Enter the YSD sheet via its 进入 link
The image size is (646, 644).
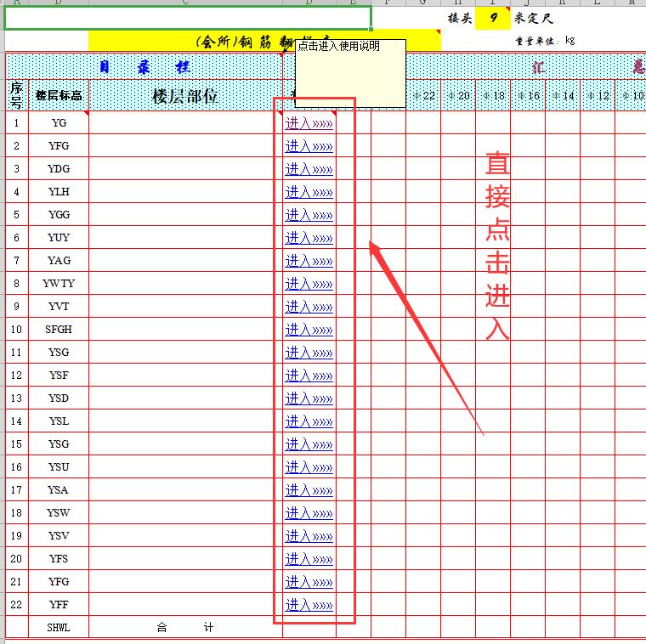coord(309,398)
